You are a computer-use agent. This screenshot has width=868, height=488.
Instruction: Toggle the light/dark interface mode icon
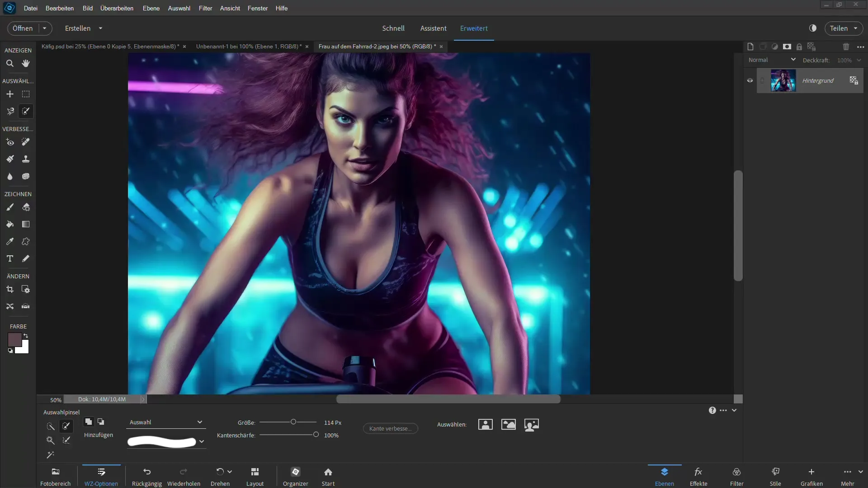pos(813,28)
